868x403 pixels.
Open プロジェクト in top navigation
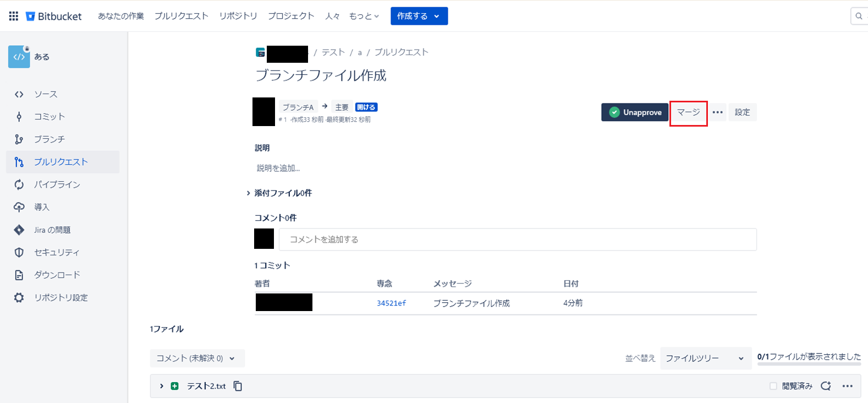(291, 16)
